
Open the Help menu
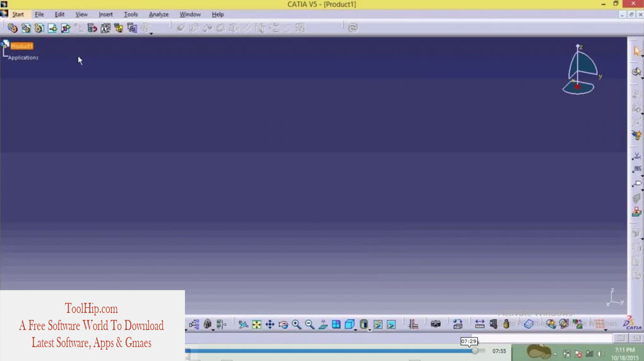point(218,15)
